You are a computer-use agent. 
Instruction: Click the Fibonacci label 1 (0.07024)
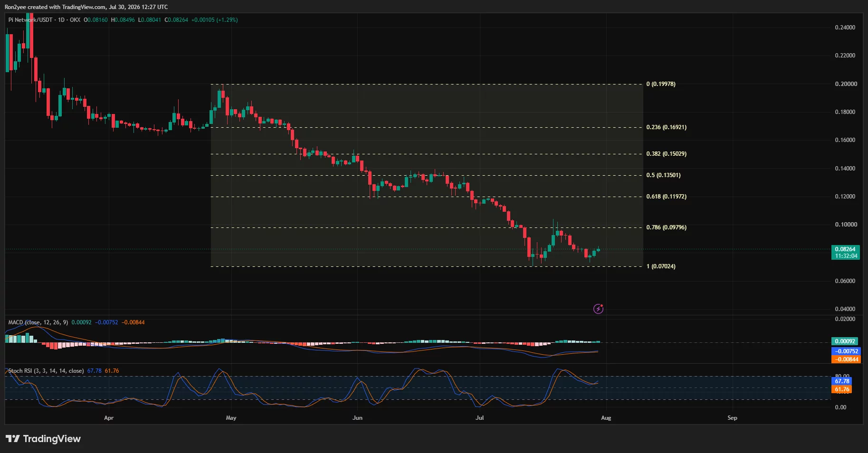[x=661, y=266]
